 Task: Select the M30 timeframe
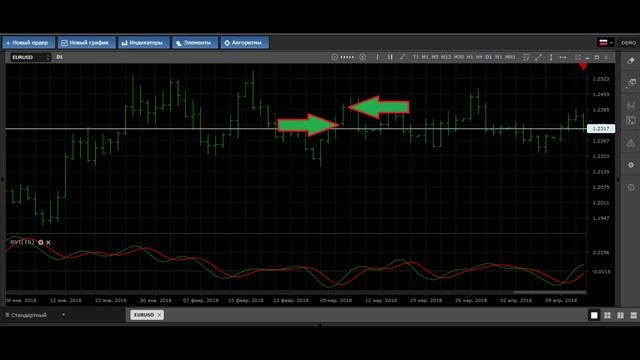pyautogui.click(x=459, y=57)
